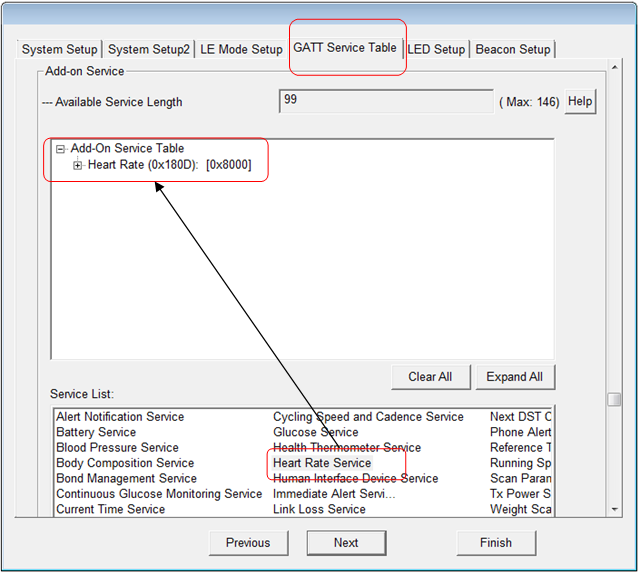Go to the LE Mode Setup tab
The height and width of the screenshot is (575, 640).
241,49
